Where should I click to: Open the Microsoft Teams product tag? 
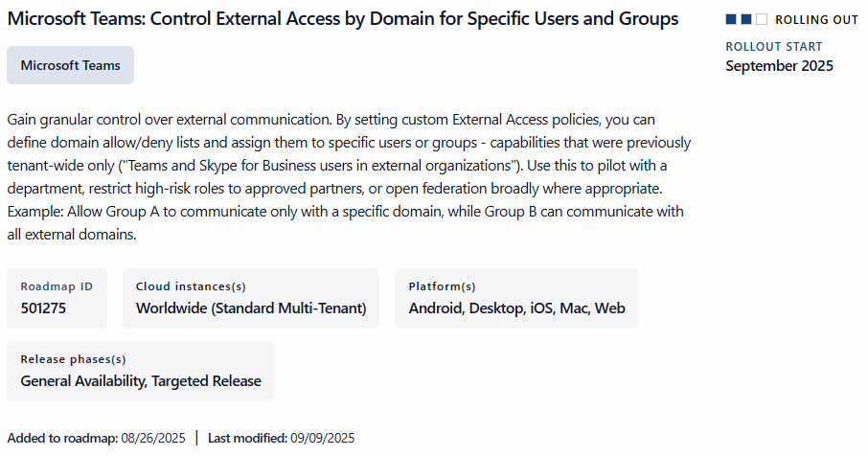click(x=70, y=65)
